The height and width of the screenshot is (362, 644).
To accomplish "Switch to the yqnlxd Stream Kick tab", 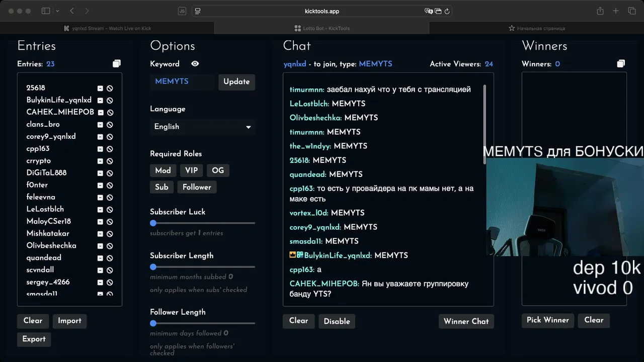I will coord(107,28).
